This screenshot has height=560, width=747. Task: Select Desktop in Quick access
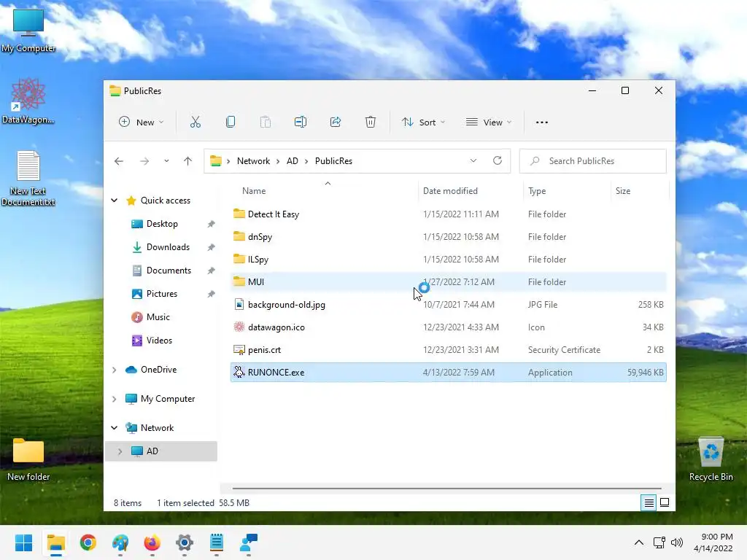[162, 224]
